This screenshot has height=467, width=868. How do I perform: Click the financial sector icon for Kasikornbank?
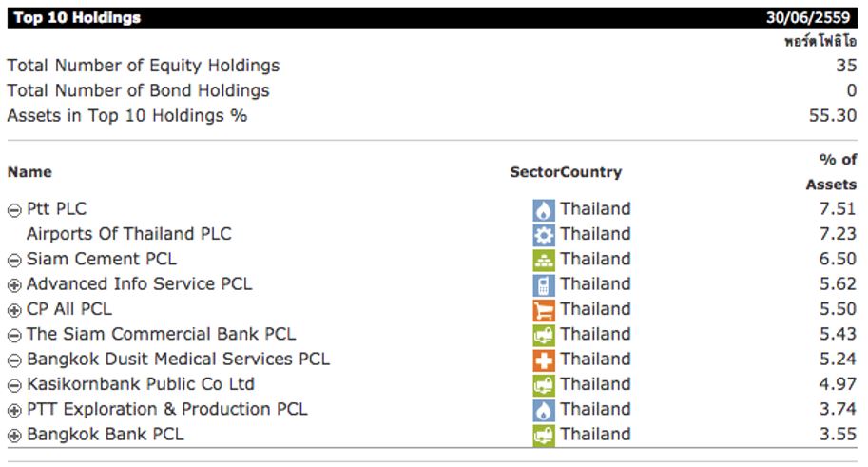pos(544,385)
